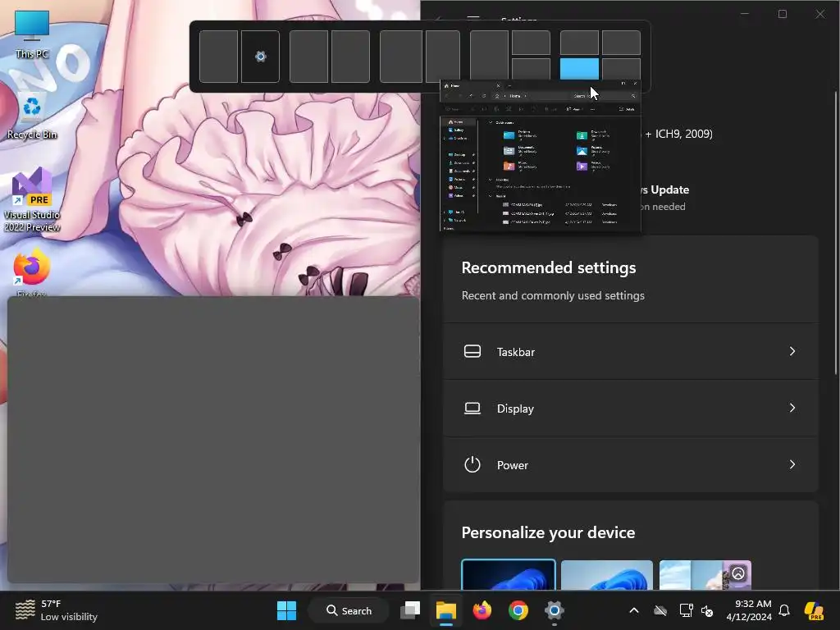
Task: Click the Taskbar row icon in Settings
Action: point(472,351)
